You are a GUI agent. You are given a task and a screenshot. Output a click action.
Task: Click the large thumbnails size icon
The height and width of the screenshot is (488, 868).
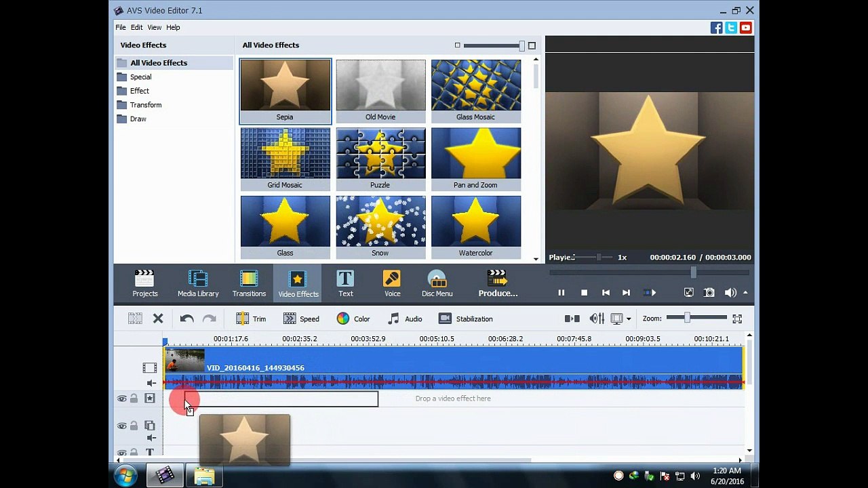pos(532,45)
